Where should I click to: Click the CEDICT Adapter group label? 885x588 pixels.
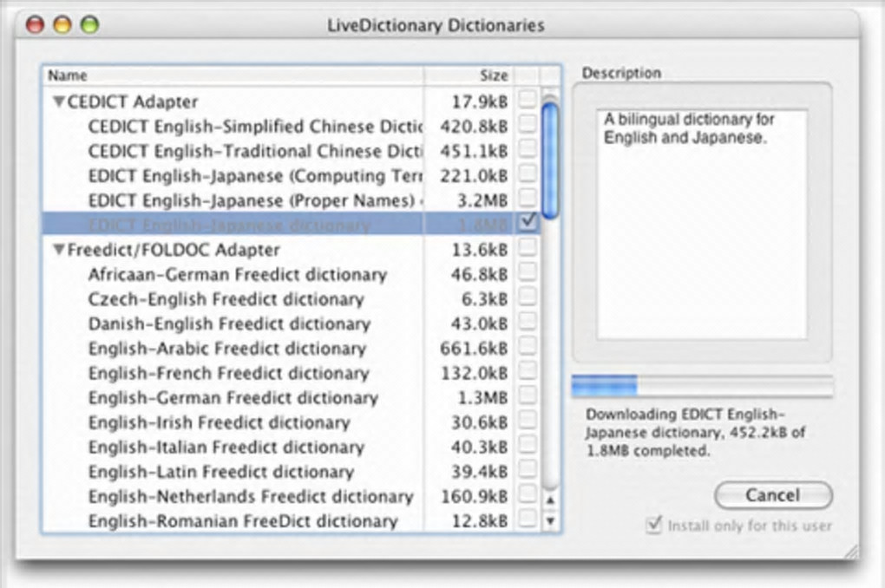tap(133, 102)
